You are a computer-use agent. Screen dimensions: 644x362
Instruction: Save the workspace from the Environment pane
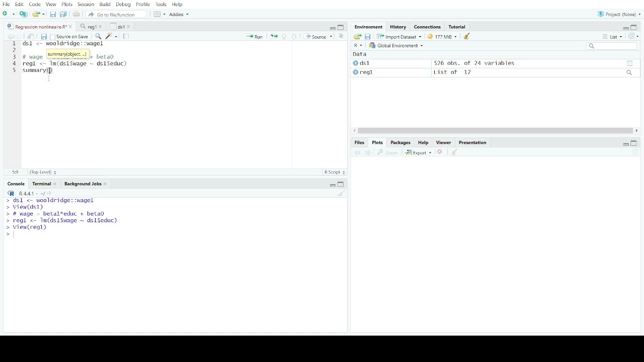click(x=369, y=37)
